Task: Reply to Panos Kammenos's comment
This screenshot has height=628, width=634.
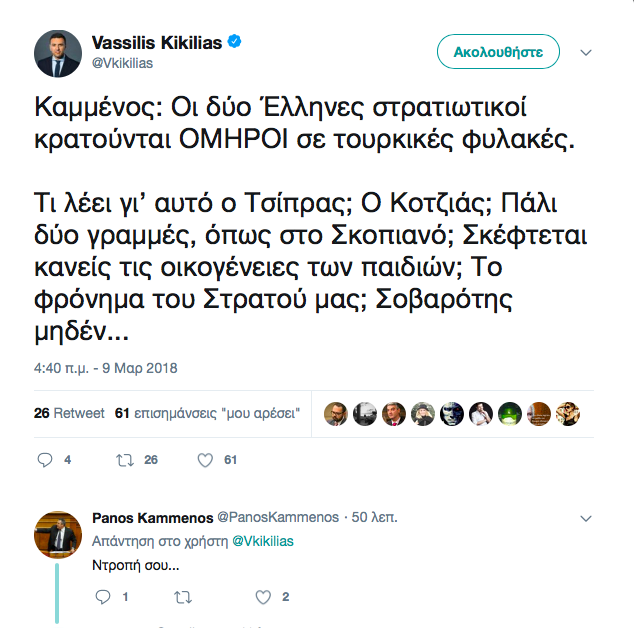Action: point(102,597)
